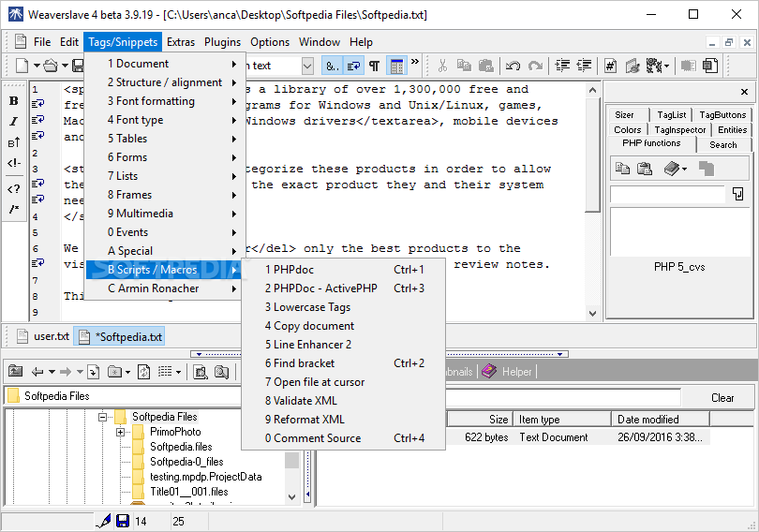Switch to the TagInspector tab

pyautogui.click(x=679, y=129)
